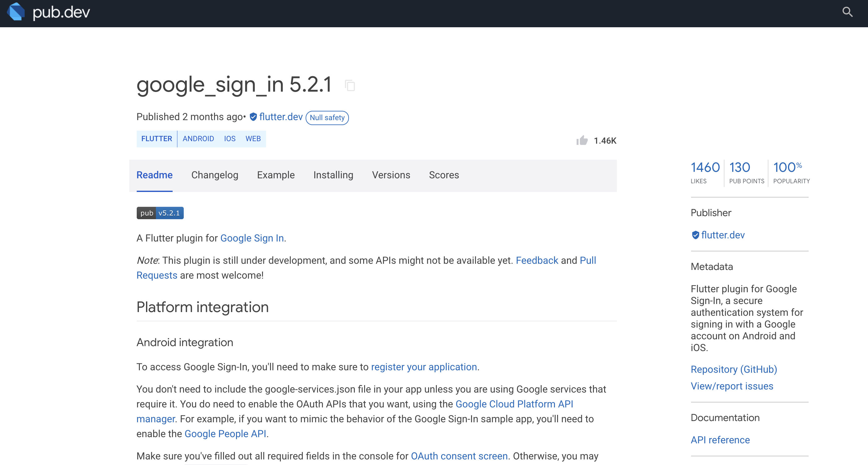Open search with the magnifier icon
The width and height of the screenshot is (868, 465).
tap(847, 12)
